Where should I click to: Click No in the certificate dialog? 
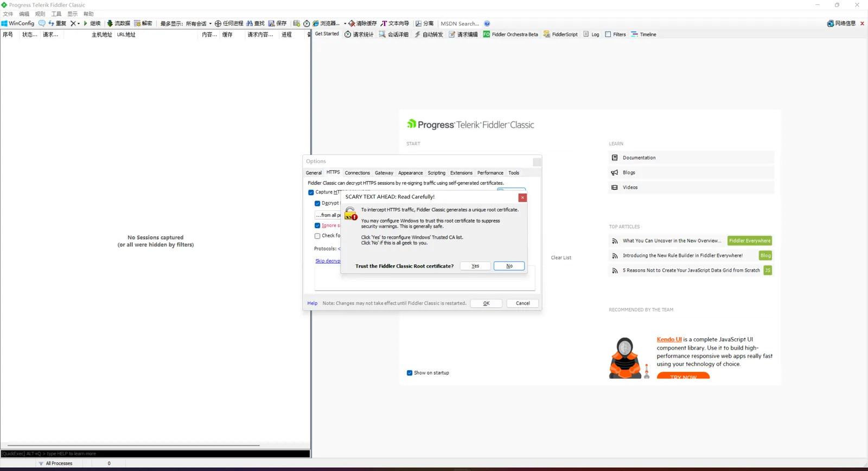[509, 266]
